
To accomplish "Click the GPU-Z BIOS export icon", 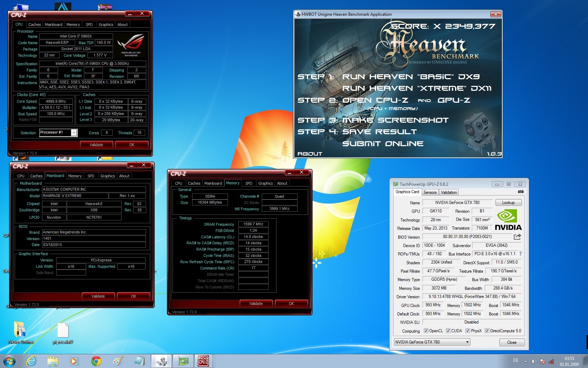I will pos(517,237).
